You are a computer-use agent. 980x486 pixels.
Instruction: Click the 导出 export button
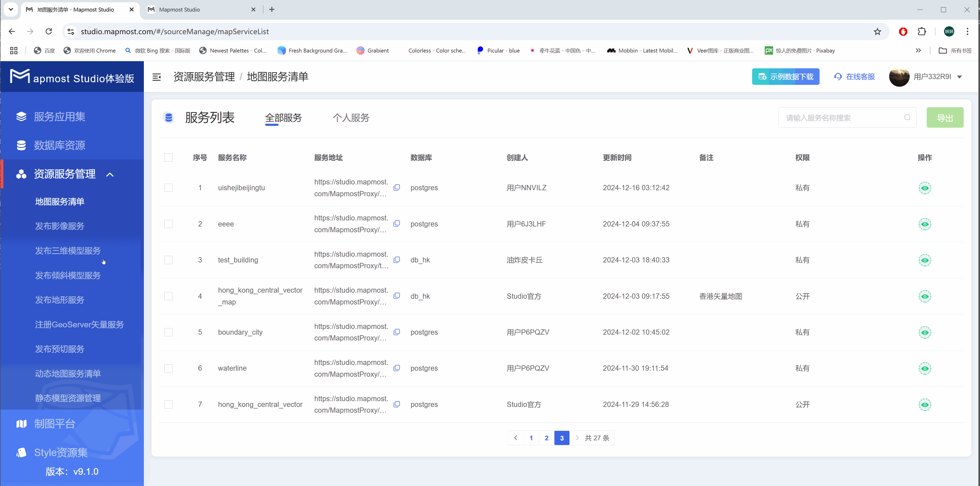click(945, 118)
